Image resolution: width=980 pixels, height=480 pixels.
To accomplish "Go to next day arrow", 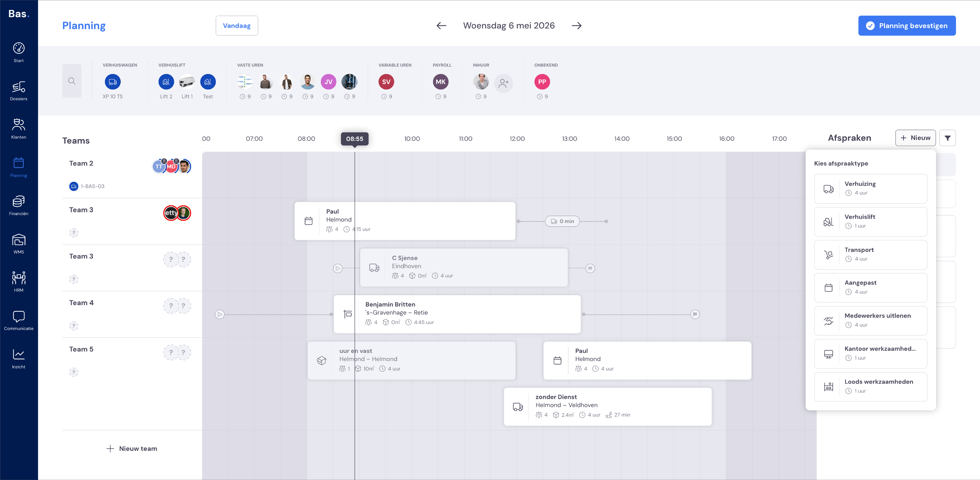I will (577, 25).
